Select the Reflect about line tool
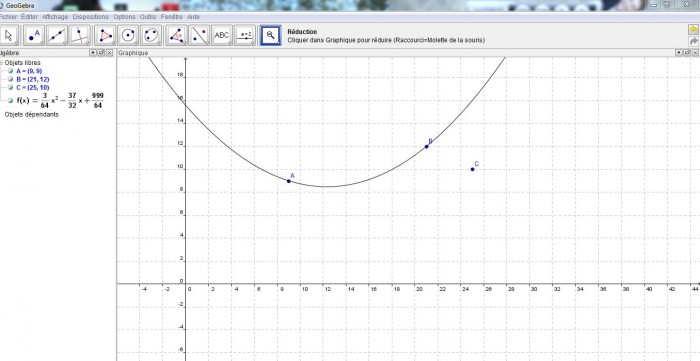Image resolution: width=700 pixels, height=361 pixels. (199, 35)
